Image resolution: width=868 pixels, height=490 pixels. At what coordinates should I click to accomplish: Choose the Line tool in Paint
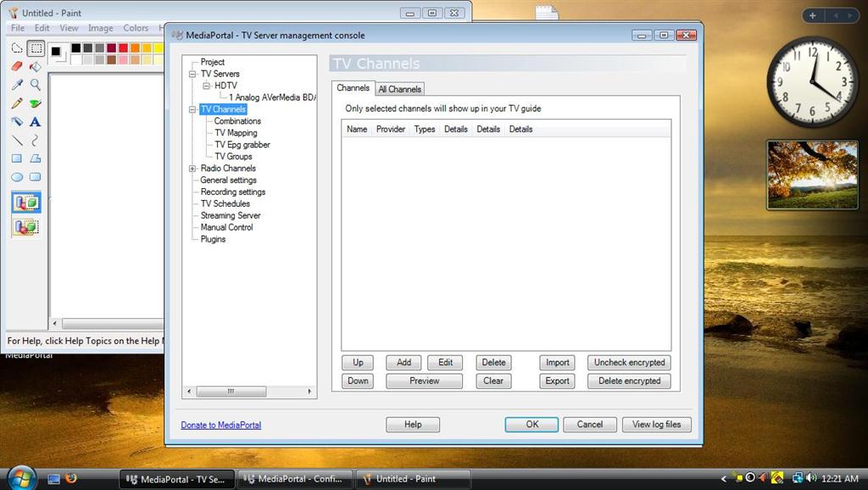point(17,140)
